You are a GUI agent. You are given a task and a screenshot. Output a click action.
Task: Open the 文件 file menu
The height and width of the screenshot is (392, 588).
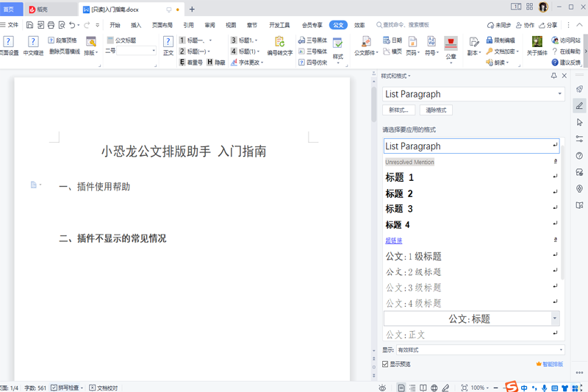pos(10,25)
